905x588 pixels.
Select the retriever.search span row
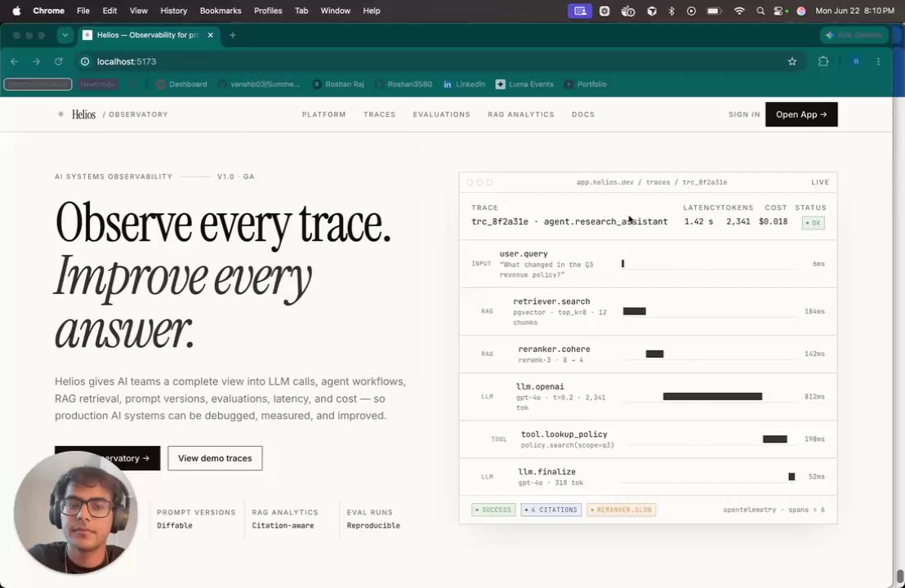click(x=649, y=312)
